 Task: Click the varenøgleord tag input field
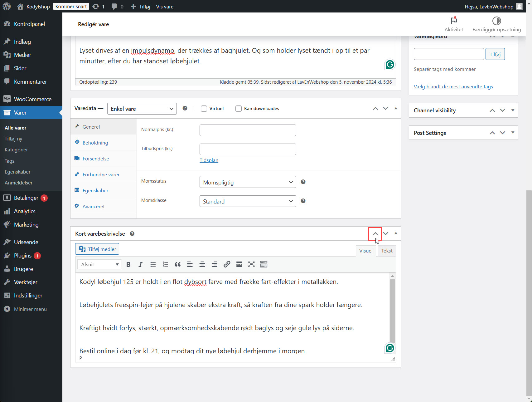point(448,54)
